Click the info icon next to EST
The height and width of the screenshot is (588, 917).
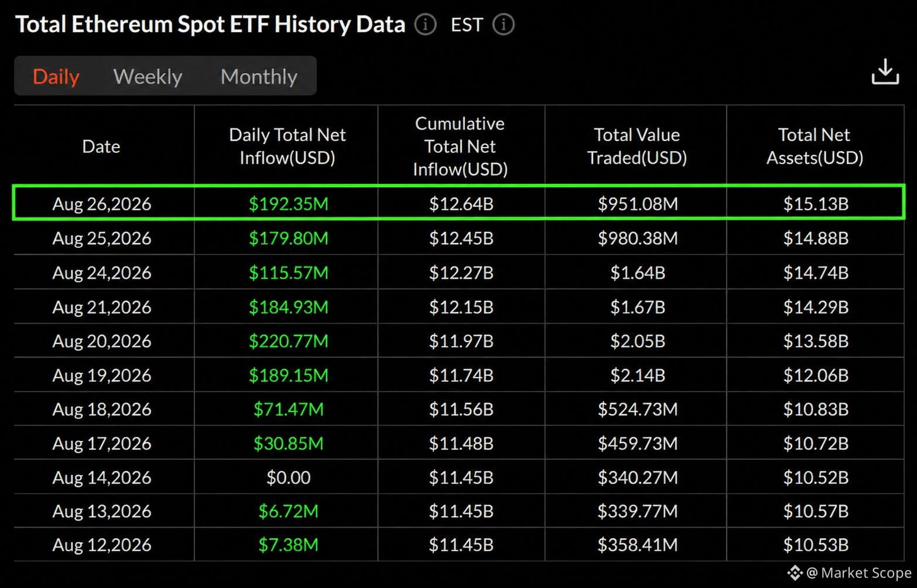coord(503,25)
